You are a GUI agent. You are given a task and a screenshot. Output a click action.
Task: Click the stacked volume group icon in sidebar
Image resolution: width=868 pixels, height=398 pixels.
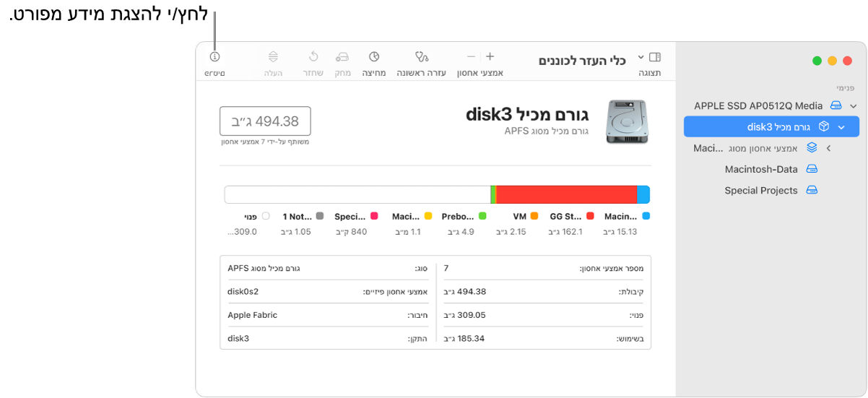point(812,148)
